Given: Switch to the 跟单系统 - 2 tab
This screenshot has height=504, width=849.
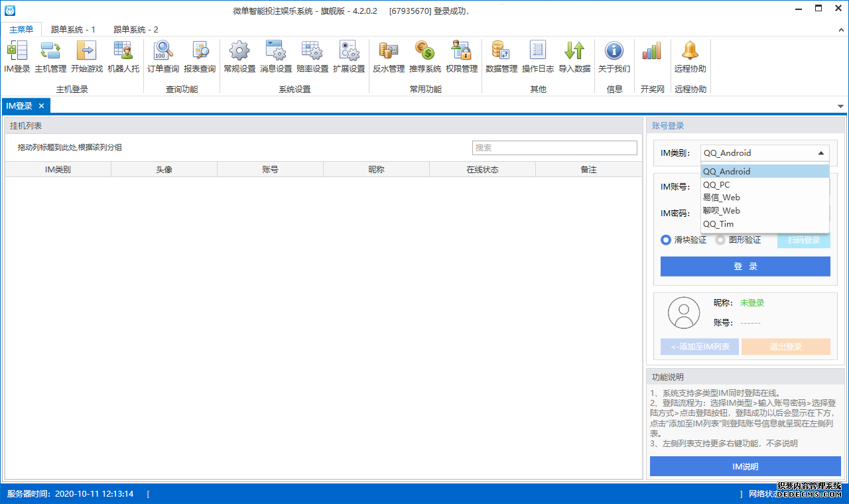Looking at the screenshot, I should click(x=135, y=29).
